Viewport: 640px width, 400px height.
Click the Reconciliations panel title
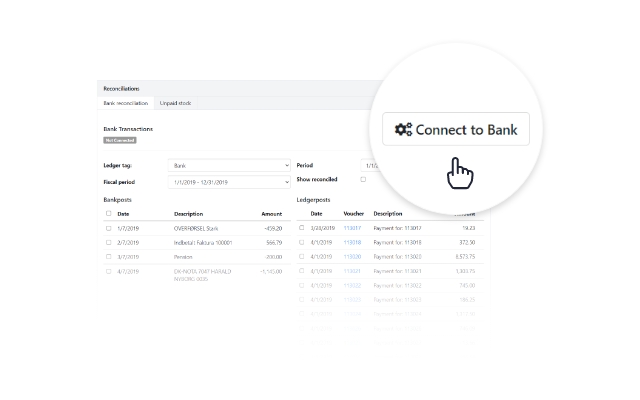(x=121, y=89)
